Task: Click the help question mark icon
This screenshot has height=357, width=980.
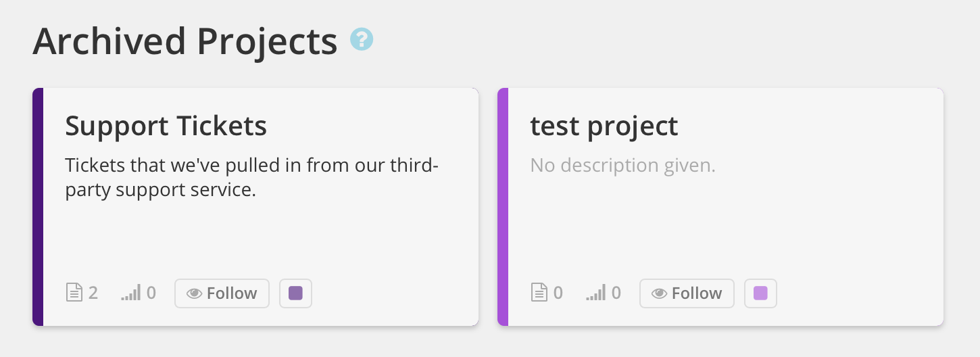Action: click(362, 40)
